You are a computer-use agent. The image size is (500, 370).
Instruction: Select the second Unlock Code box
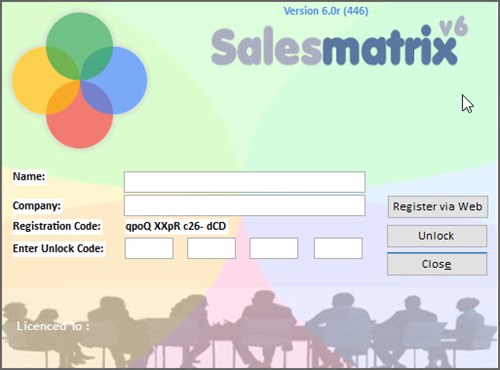pos(211,248)
